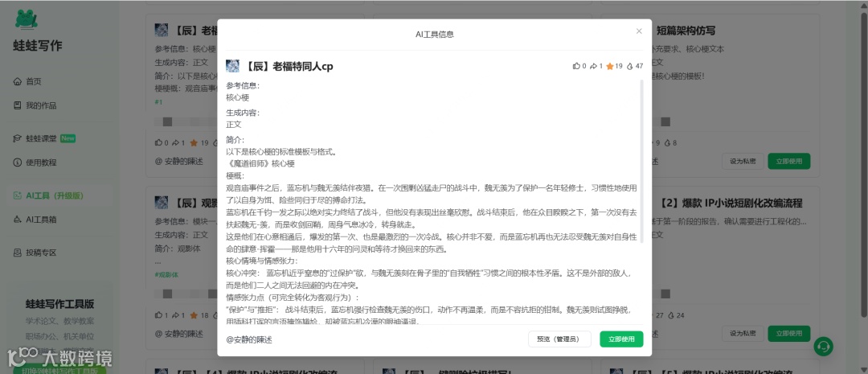Click the 短篇架构仿写 card title
Image resolution: width=868 pixels, height=374 pixels.
[x=686, y=31]
